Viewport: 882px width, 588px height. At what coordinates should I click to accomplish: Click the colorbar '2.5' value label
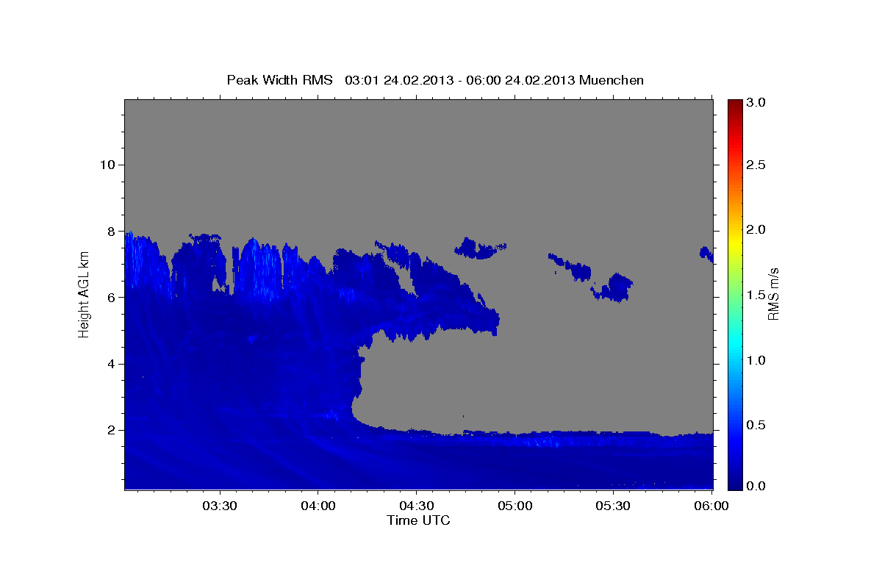[x=756, y=165]
